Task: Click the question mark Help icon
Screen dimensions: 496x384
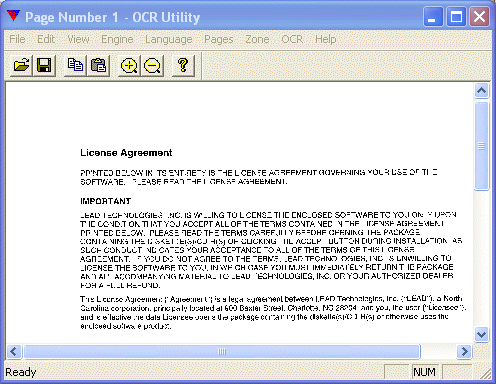Action: [183, 65]
